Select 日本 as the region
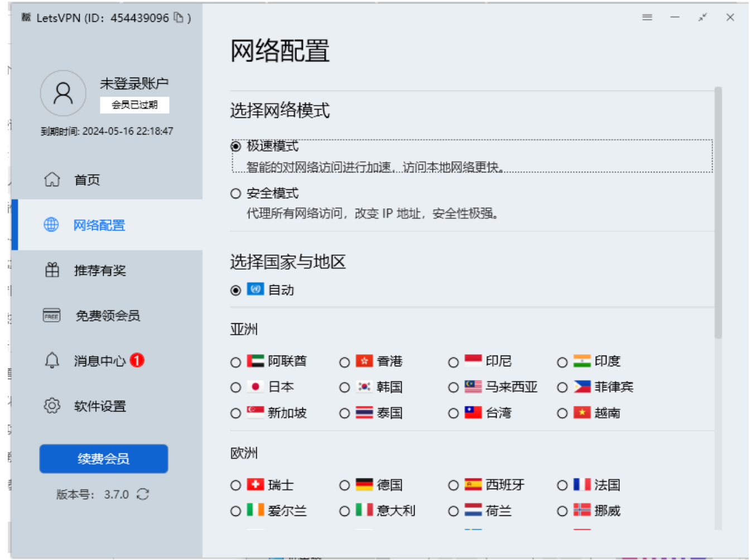The height and width of the screenshot is (560, 756). [236, 387]
